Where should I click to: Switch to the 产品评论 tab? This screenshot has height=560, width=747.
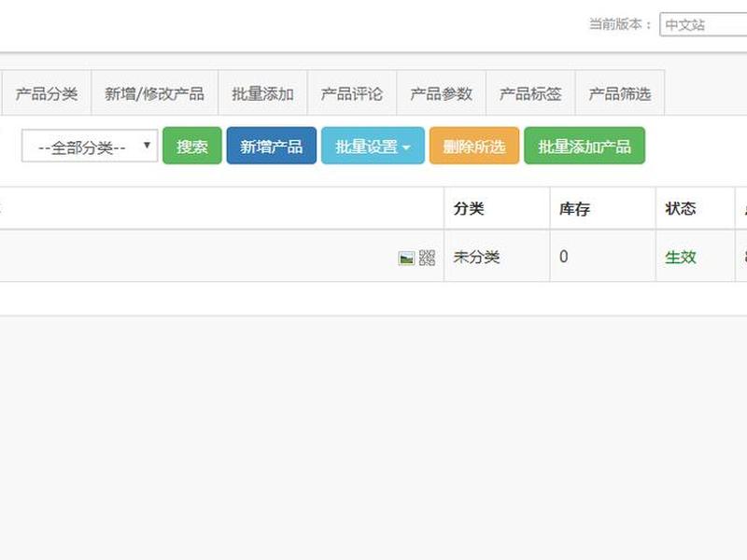352,93
